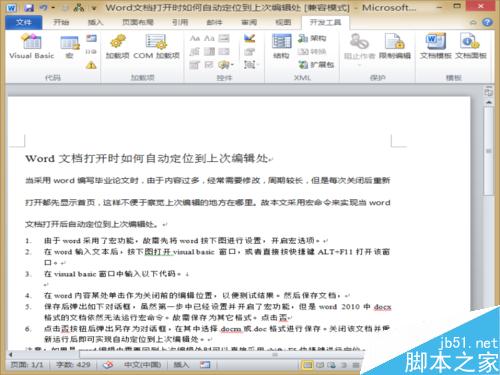Click vertical scroll up arrow
Viewport: 500px width, 375px height.
(489, 102)
